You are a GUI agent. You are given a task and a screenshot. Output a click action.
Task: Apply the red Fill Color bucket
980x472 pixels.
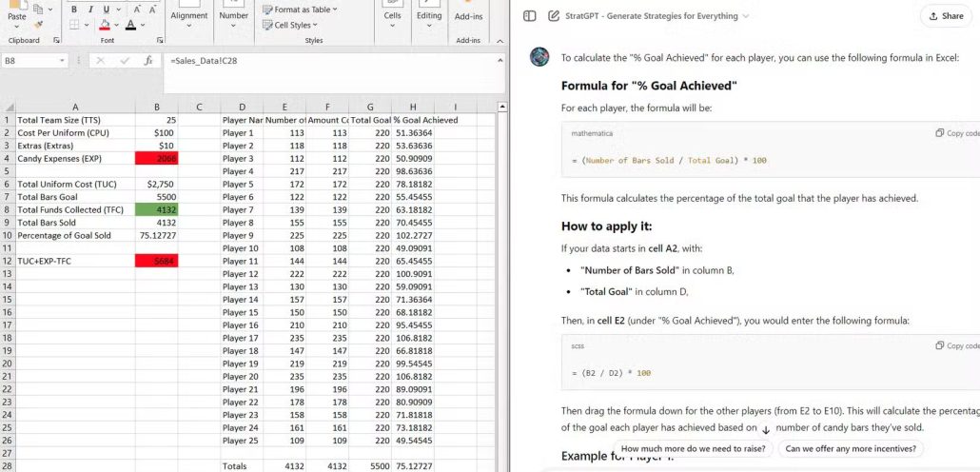pyautogui.click(x=105, y=25)
